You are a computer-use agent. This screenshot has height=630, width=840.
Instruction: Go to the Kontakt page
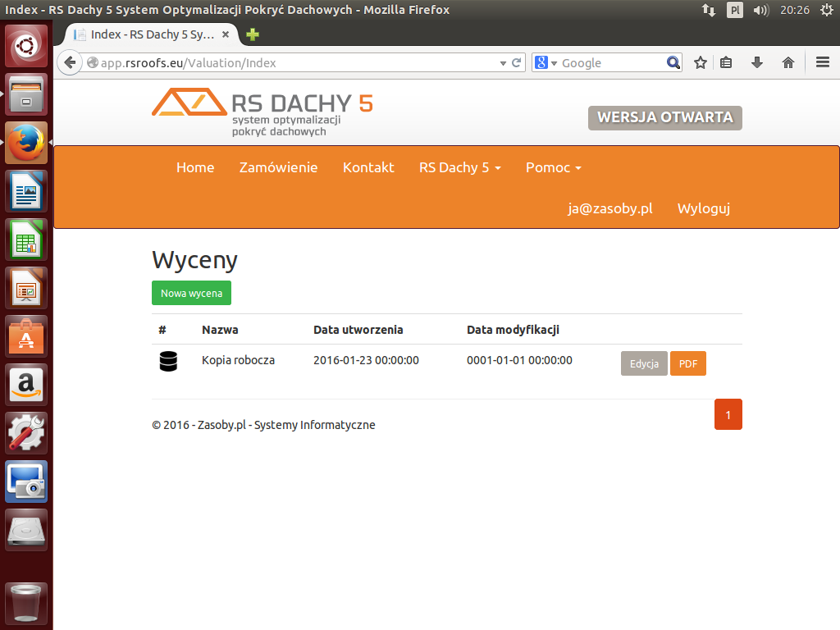tap(368, 167)
